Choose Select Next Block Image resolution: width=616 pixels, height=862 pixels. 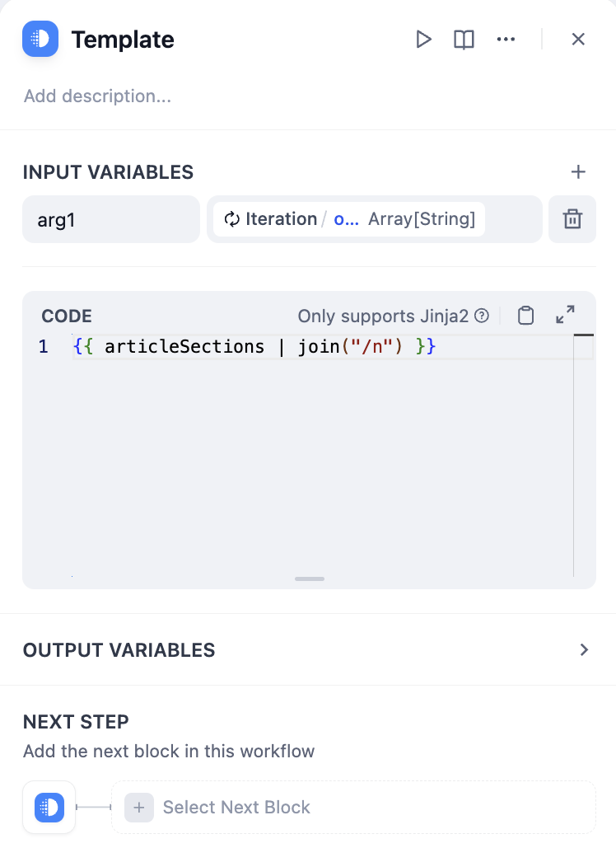pos(236,808)
